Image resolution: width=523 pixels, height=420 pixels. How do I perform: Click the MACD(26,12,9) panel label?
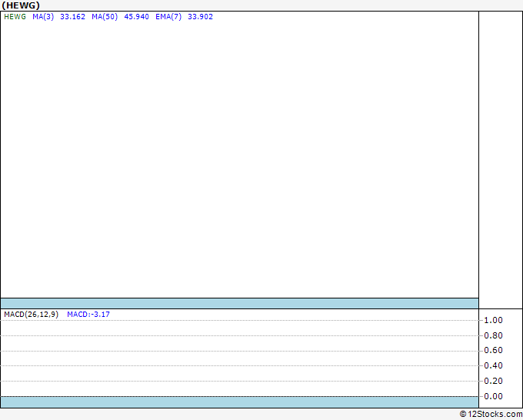tap(31, 315)
